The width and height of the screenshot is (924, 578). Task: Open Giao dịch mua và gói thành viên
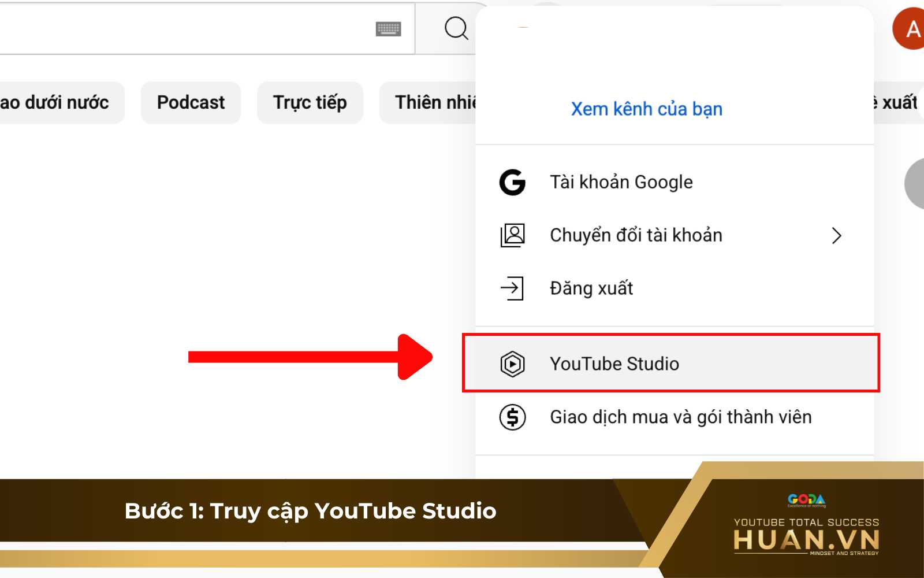675,417
